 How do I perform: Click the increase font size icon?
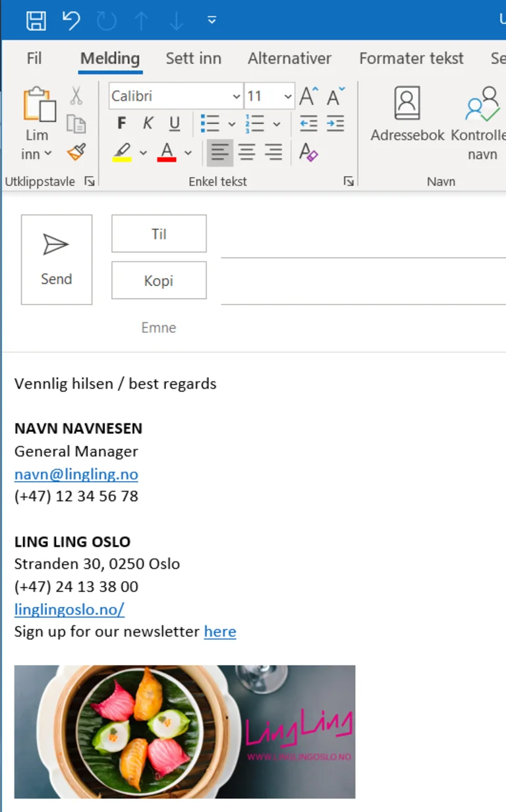[x=308, y=97]
